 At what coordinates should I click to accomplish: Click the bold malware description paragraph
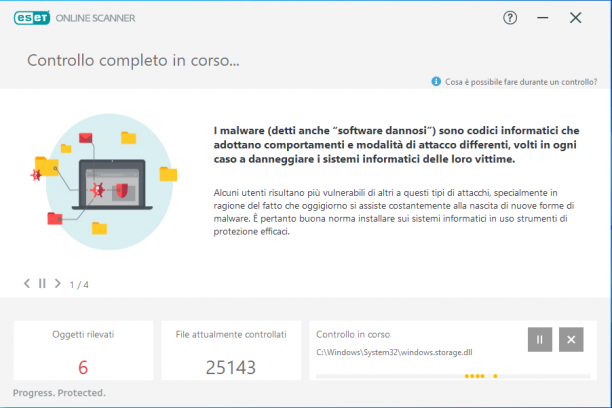coord(396,145)
